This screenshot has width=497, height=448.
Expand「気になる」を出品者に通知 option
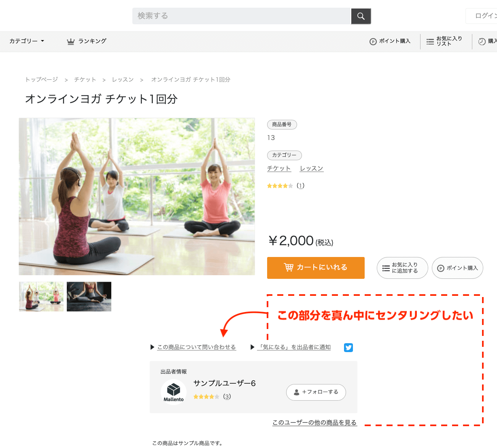click(294, 347)
